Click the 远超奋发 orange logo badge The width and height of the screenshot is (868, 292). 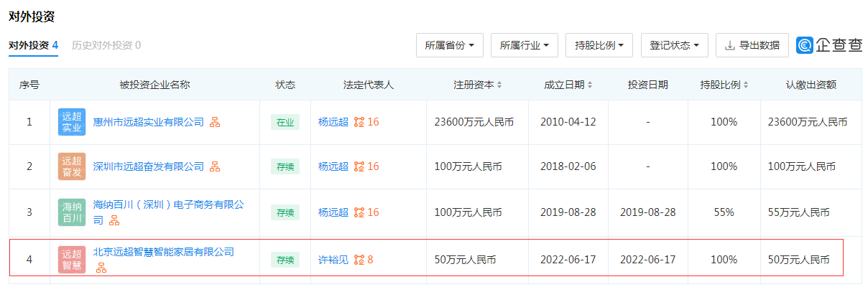72,166
